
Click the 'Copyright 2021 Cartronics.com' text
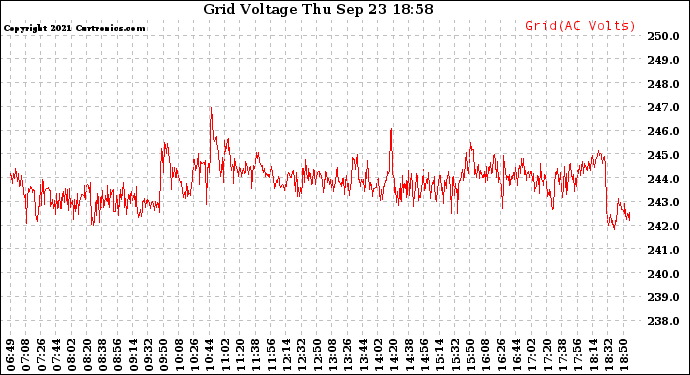[74, 29]
